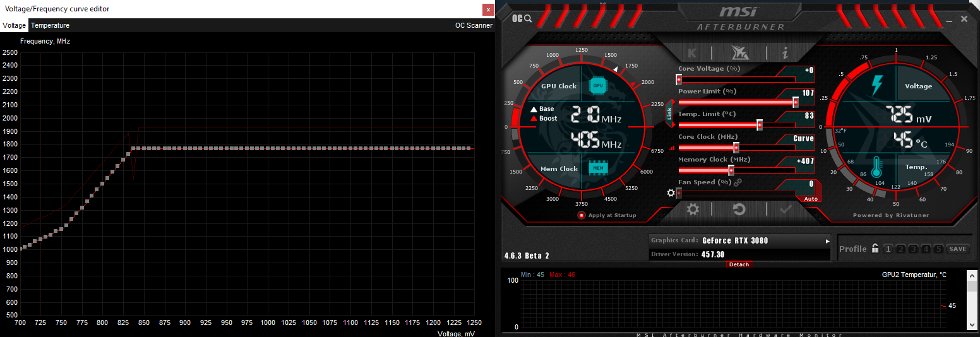
Task: Select profile slot 1
Action: click(x=888, y=249)
